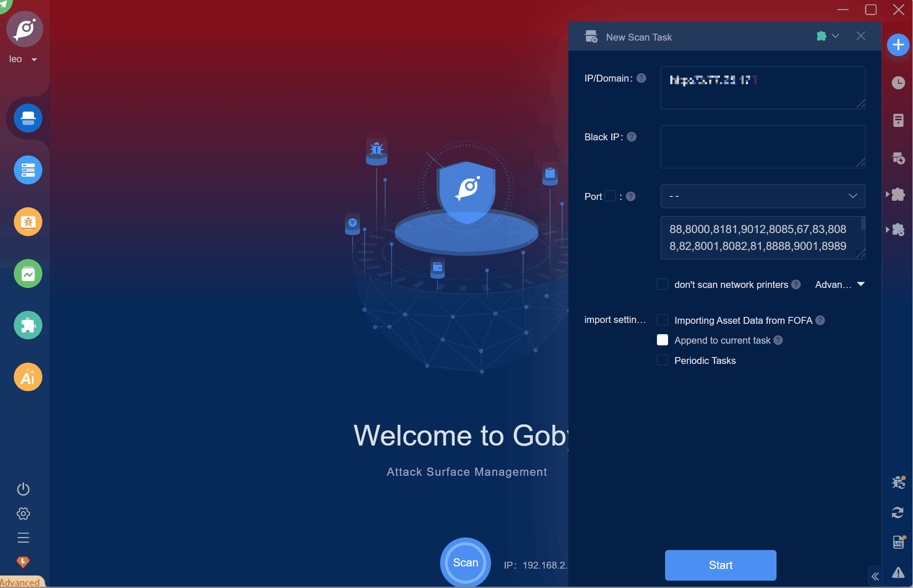Enable don't scan network printers checkbox

[662, 285]
